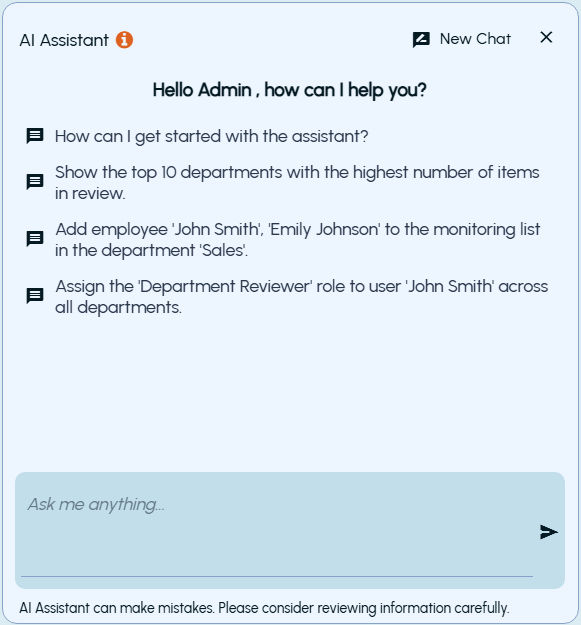Open the orange info icon beside AI Assistant

coord(124,40)
